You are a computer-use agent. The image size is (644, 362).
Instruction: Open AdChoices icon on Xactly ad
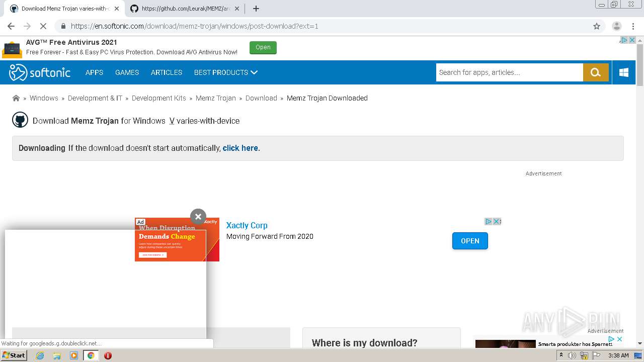tap(488, 221)
